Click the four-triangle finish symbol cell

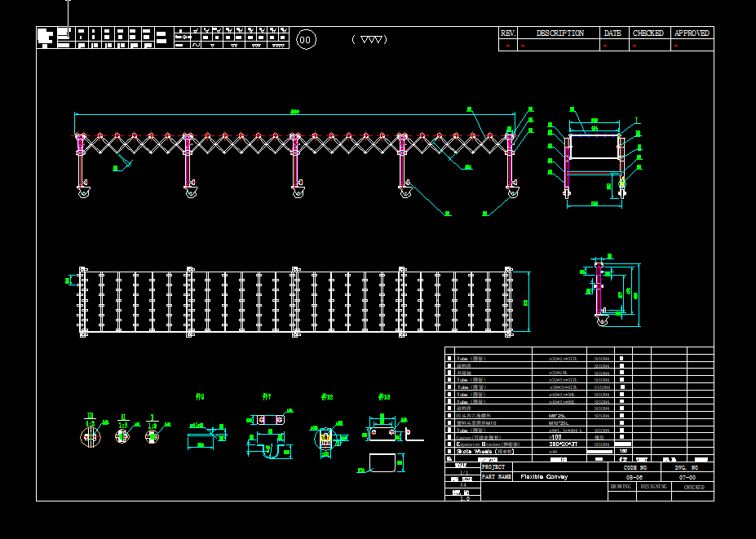click(278, 46)
